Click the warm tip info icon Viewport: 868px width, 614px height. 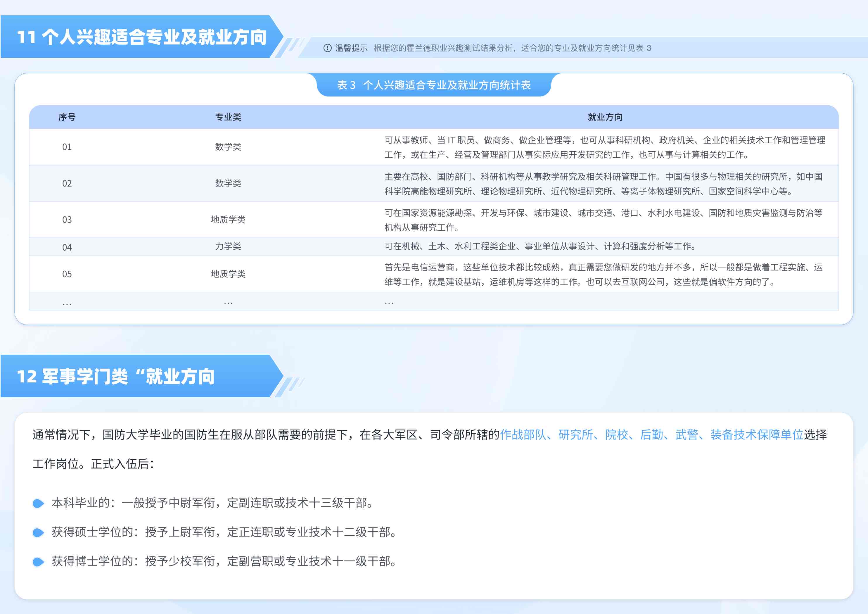click(x=327, y=48)
